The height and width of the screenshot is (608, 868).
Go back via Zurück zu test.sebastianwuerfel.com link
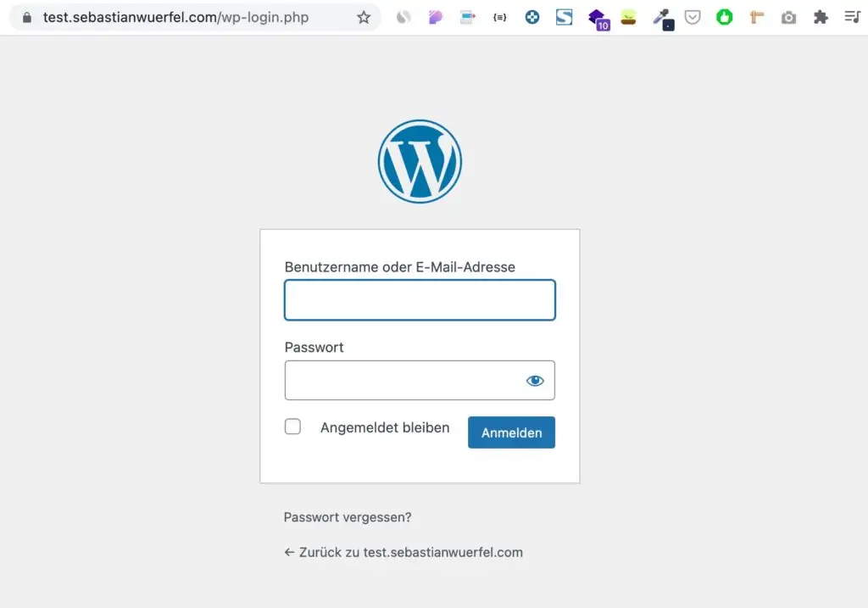coord(403,552)
